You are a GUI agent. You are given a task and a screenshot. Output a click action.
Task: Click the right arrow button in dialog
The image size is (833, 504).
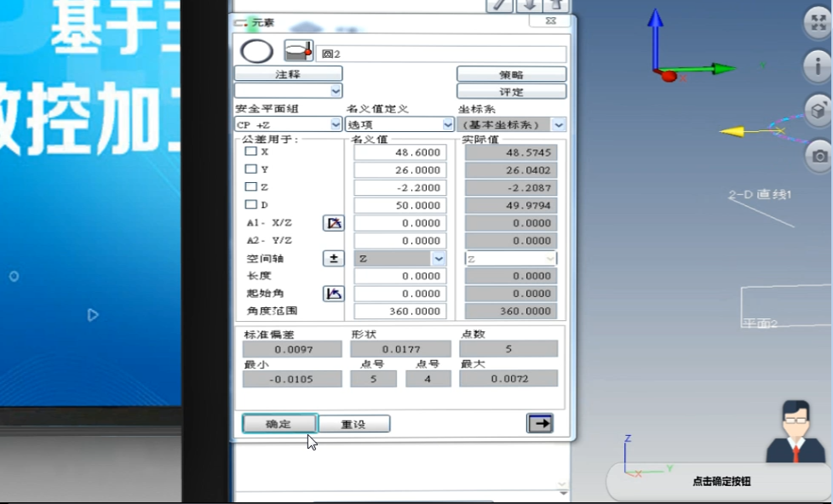point(539,423)
